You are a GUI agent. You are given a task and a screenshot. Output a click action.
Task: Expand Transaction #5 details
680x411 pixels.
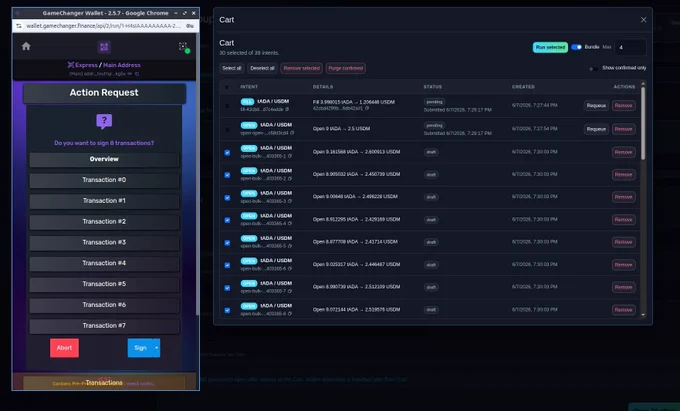(104, 284)
